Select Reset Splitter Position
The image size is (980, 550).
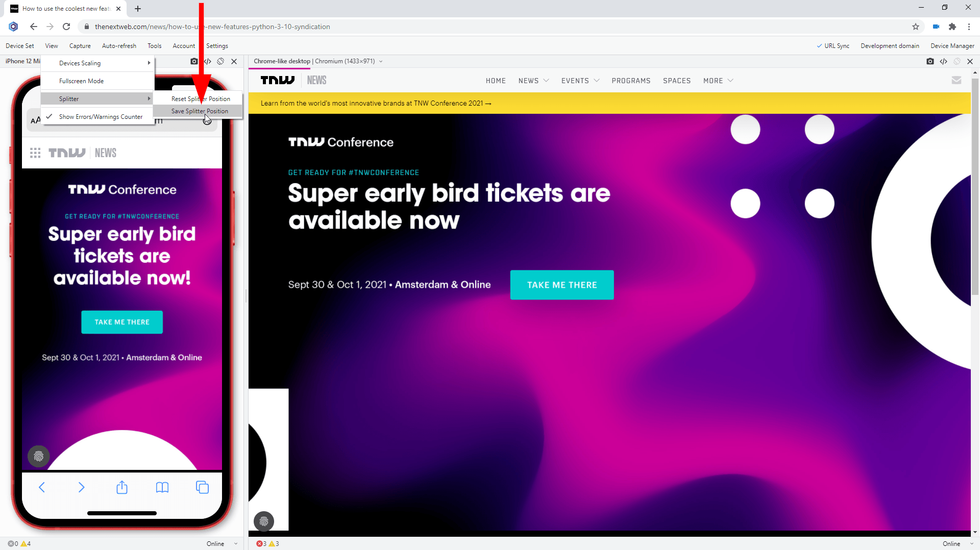pyautogui.click(x=201, y=99)
